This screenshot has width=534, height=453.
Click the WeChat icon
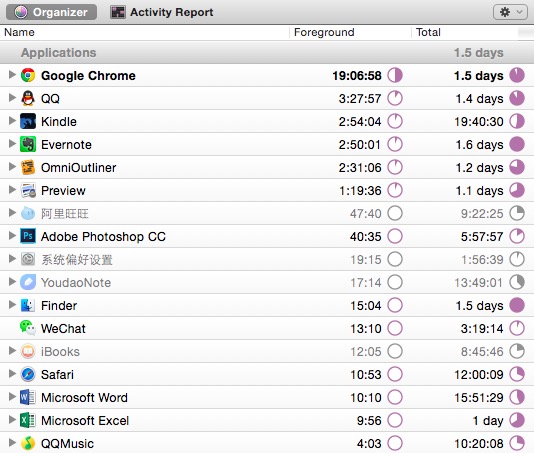(x=28, y=328)
